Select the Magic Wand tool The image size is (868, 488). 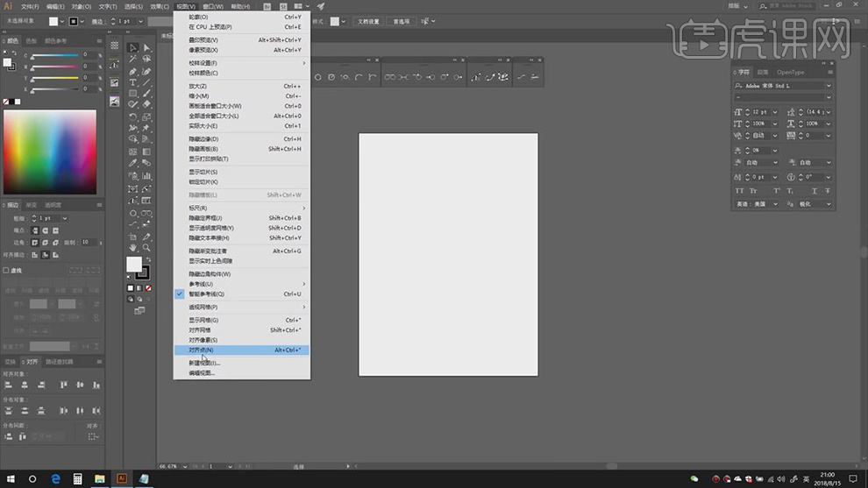(132, 60)
